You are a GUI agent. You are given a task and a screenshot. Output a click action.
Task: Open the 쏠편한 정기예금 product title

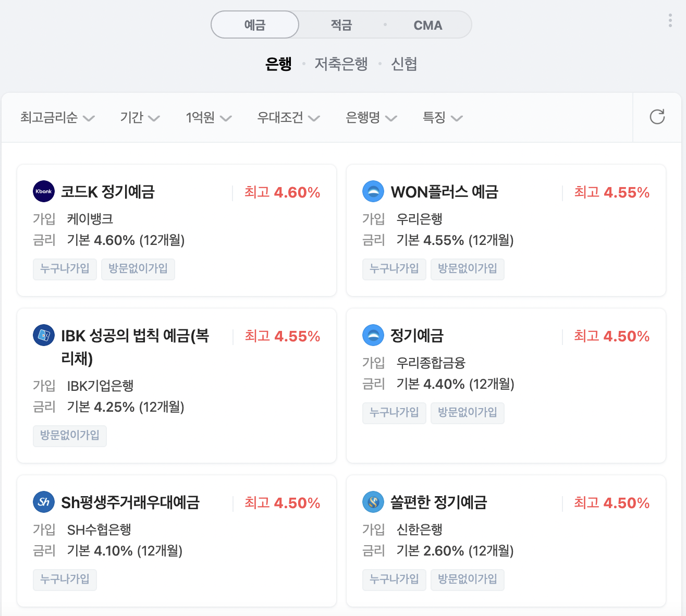coord(439,502)
